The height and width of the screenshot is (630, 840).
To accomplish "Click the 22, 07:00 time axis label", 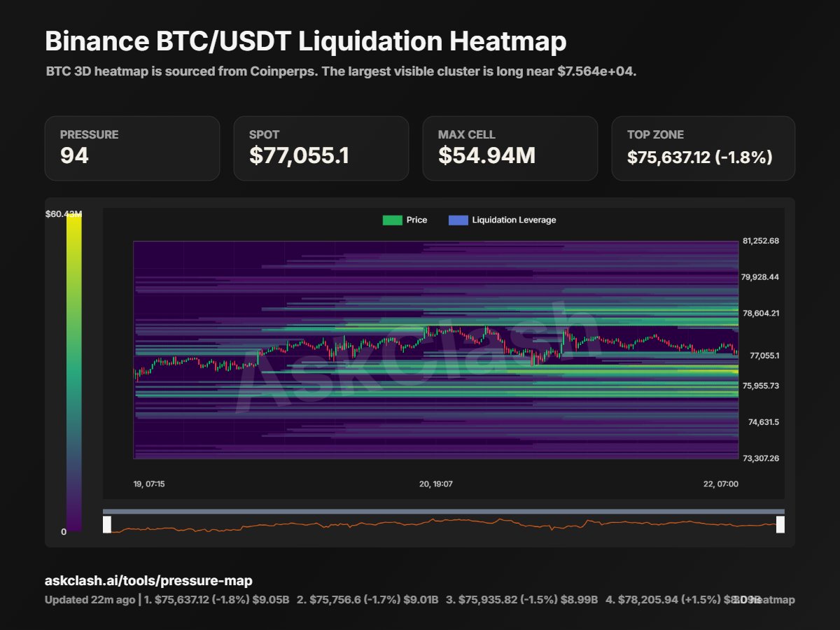I will pos(720,484).
